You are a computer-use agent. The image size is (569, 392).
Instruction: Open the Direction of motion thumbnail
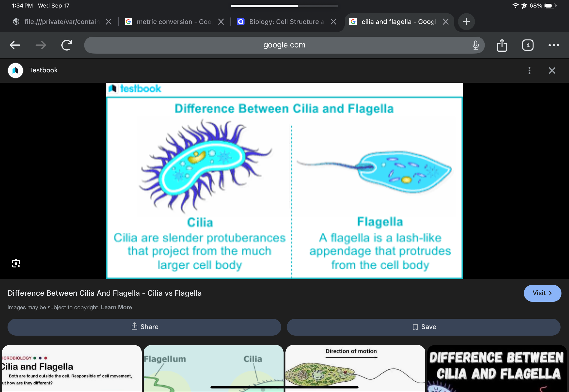point(355,368)
